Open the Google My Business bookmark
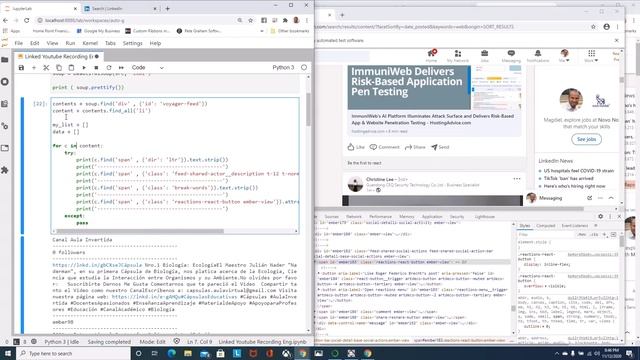This screenshot has height=360, width=640. [x=98, y=31]
